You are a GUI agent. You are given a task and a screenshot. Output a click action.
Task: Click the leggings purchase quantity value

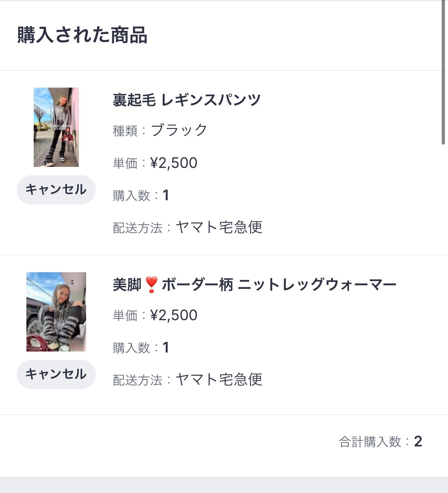pos(166,195)
